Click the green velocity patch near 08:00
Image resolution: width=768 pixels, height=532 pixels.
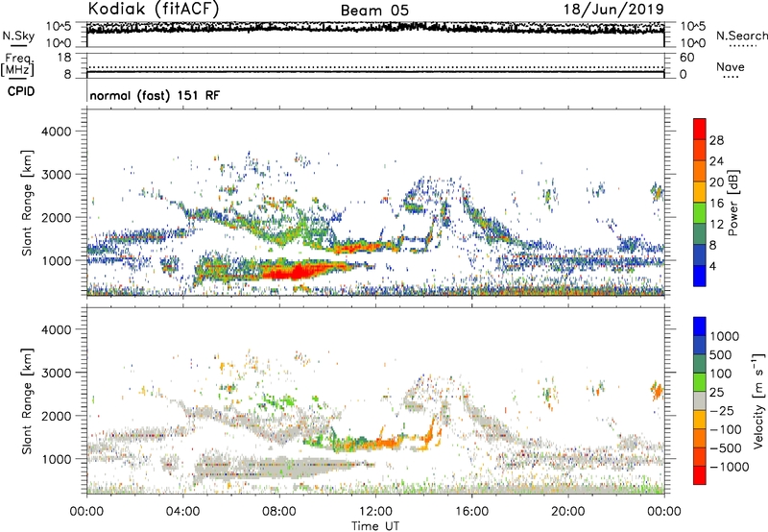tap(279, 400)
